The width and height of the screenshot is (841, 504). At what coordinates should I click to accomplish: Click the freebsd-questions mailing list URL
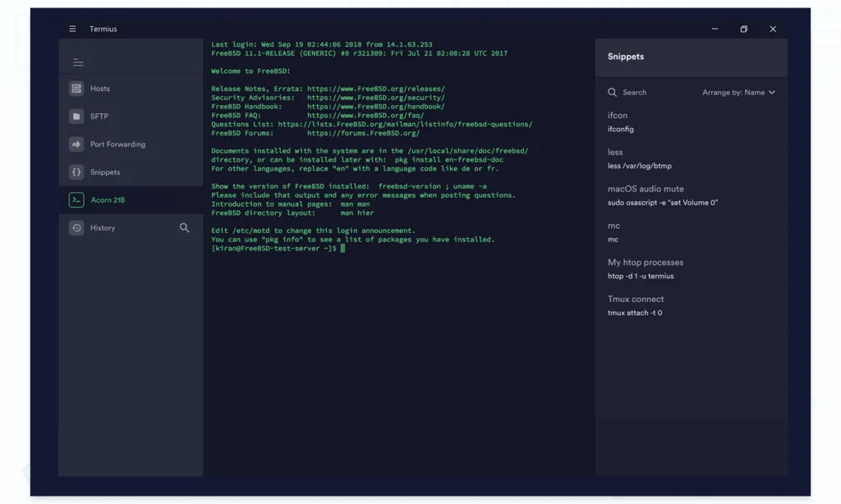405,125
